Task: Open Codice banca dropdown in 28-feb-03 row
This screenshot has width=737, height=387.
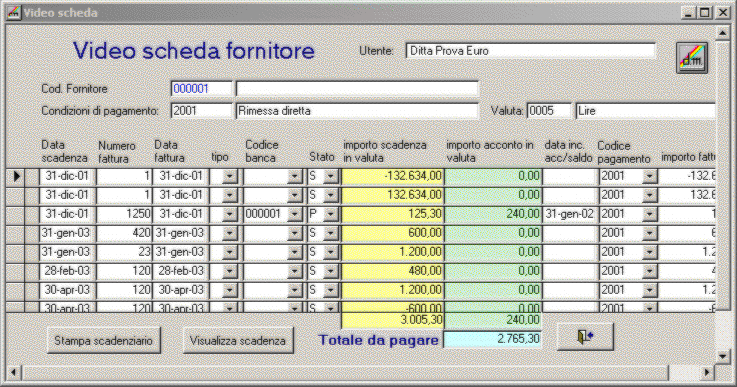Action: pos(295,271)
